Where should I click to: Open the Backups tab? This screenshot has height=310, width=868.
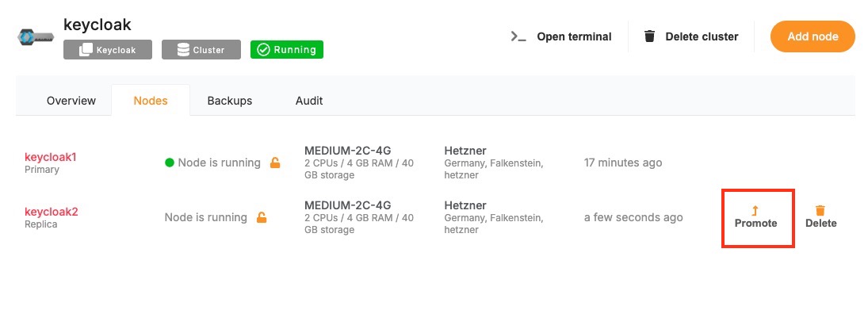(230, 101)
